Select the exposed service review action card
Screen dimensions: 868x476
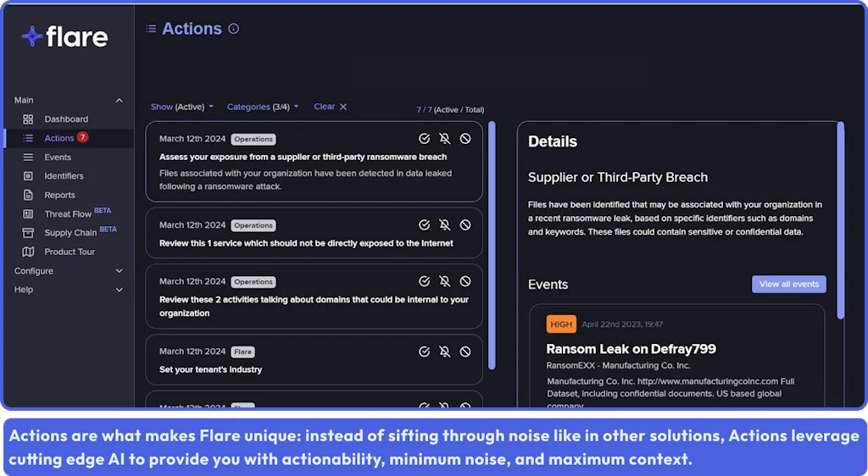[314, 233]
